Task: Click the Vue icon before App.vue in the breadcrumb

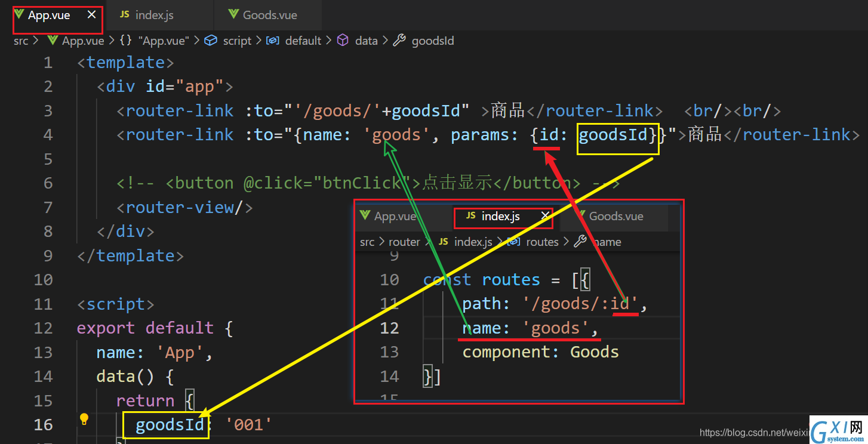Action: point(53,41)
